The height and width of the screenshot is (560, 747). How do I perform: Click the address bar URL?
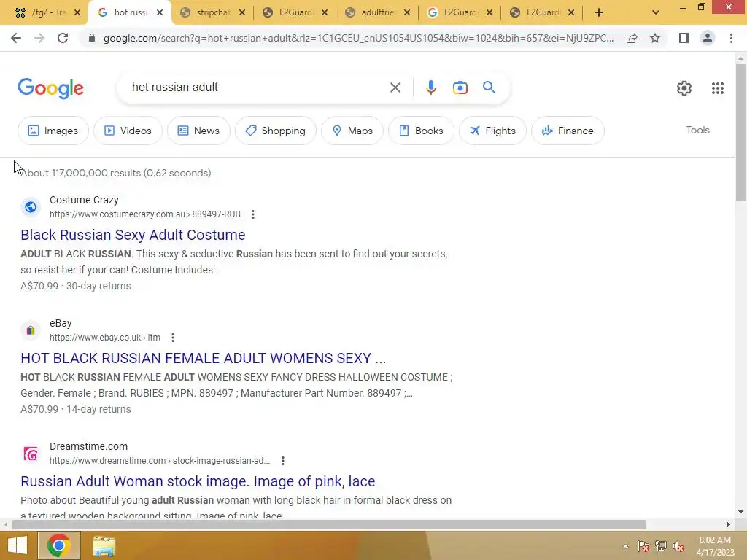pyautogui.click(x=358, y=38)
